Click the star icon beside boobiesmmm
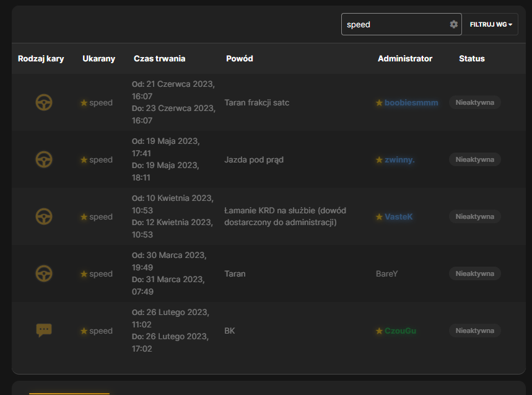This screenshot has width=532, height=395. [x=379, y=102]
